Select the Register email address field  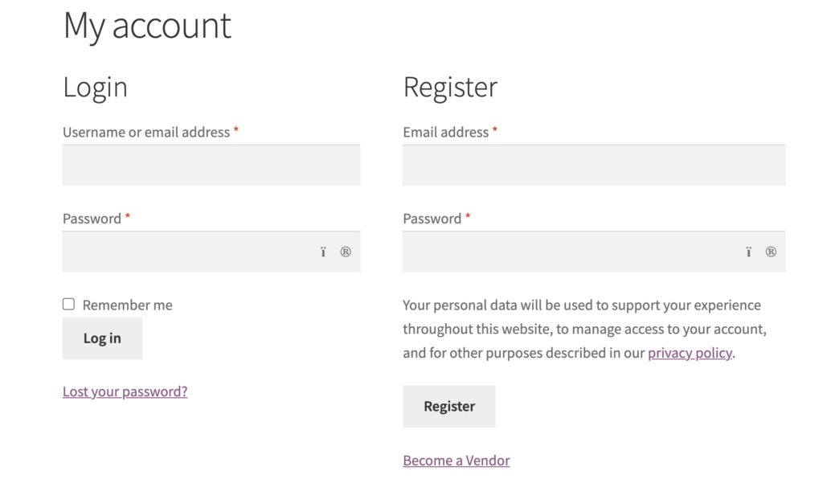coord(594,165)
